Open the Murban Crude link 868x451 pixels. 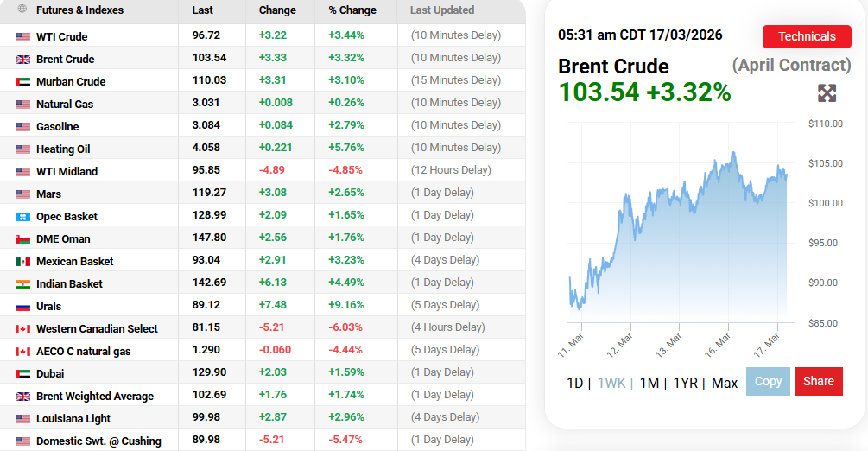pos(71,82)
